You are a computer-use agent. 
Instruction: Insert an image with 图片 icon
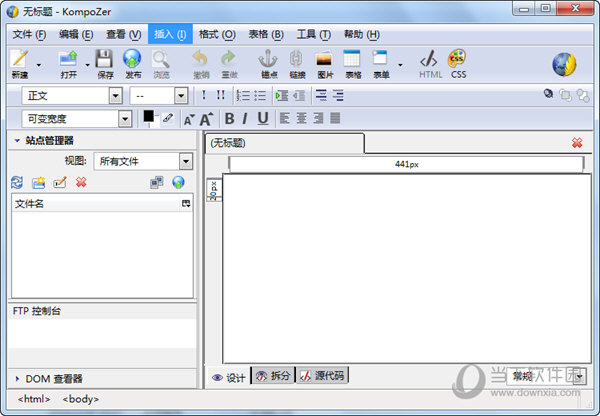[324, 64]
